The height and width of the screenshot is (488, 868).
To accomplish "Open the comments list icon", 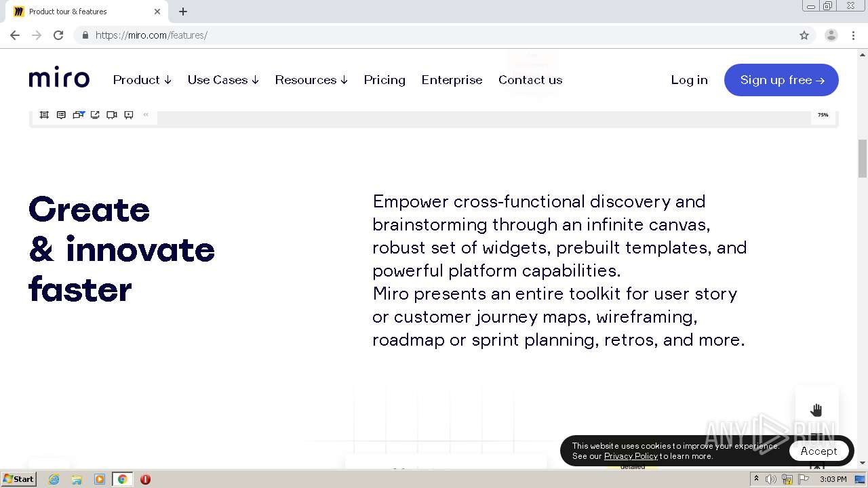I will [61, 115].
